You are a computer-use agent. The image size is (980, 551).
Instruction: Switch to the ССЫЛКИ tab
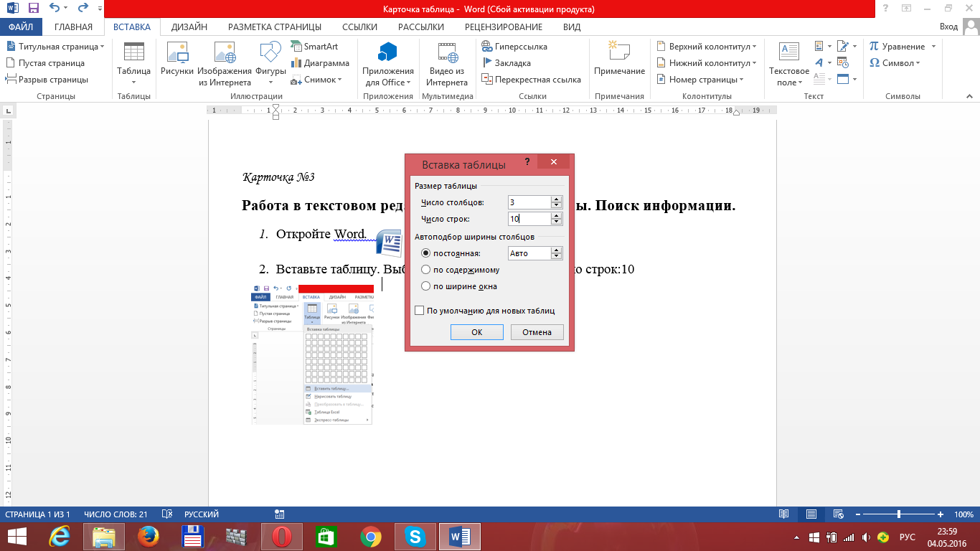(x=359, y=27)
